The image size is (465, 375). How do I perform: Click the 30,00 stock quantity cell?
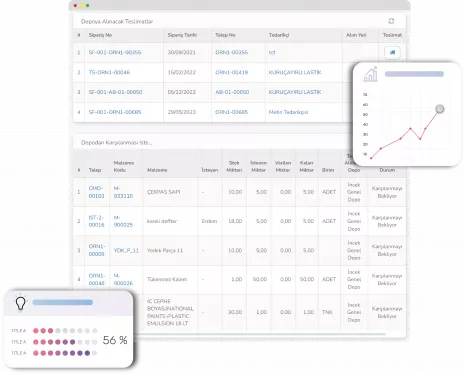click(x=235, y=312)
